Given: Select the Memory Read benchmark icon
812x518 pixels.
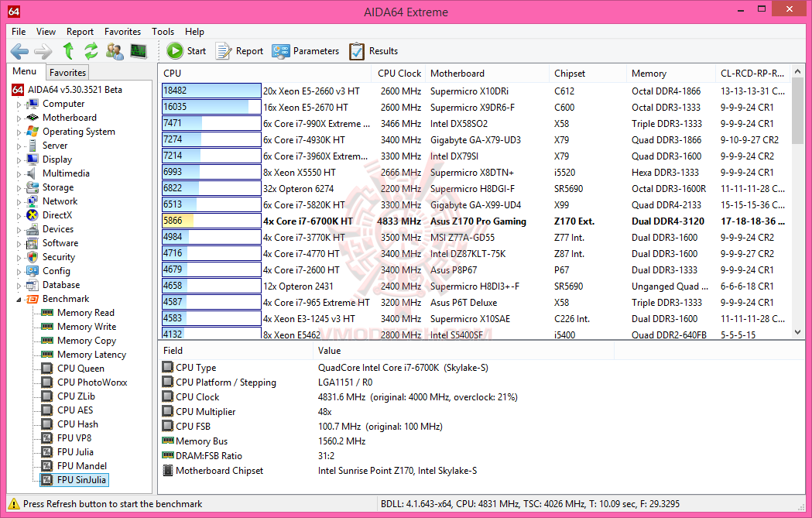Looking at the screenshot, I should click(47, 312).
